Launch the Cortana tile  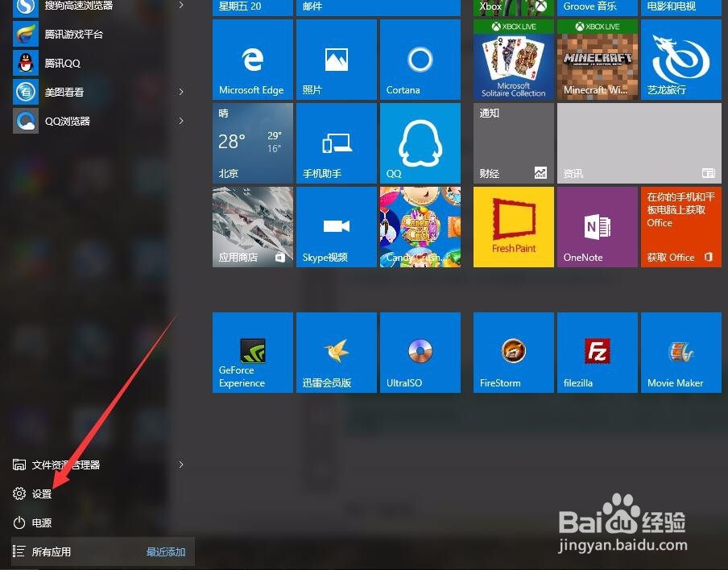(420, 60)
